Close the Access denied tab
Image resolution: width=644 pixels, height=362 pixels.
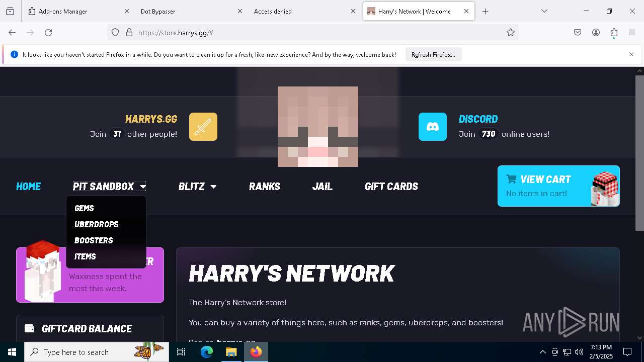[353, 11]
